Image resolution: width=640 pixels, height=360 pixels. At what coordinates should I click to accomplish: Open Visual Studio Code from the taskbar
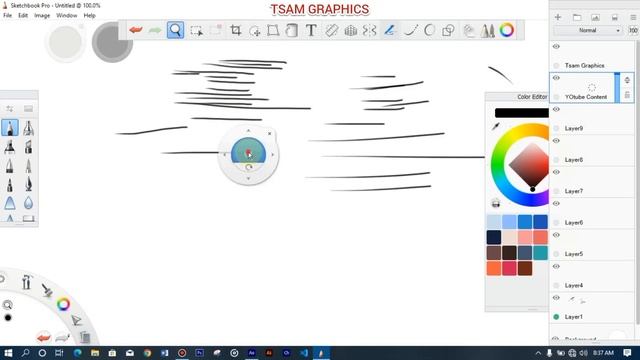pyautogui.click(x=304, y=353)
